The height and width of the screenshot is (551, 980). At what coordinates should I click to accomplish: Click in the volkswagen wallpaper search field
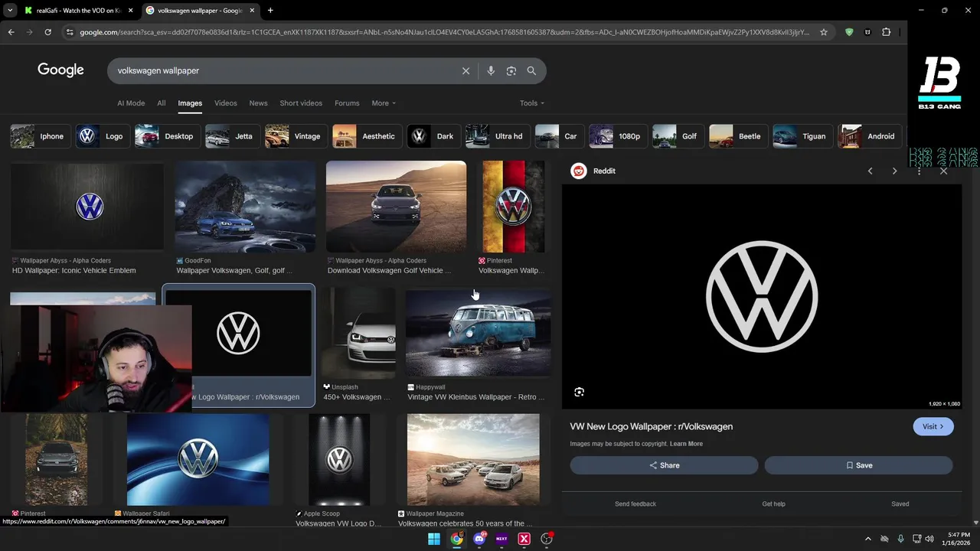(x=283, y=70)
